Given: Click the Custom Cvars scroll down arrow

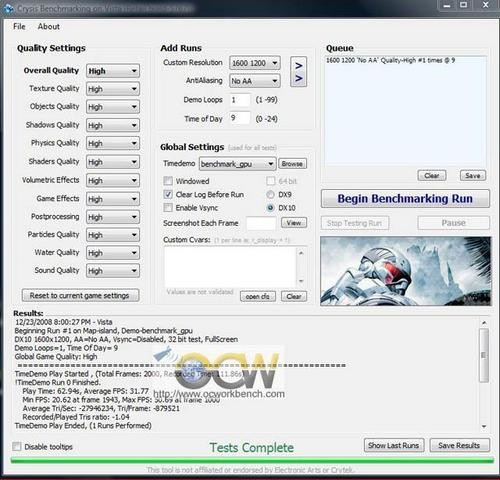Looking at the screenshot, I should pyautogui.click(x=301, y=281).
